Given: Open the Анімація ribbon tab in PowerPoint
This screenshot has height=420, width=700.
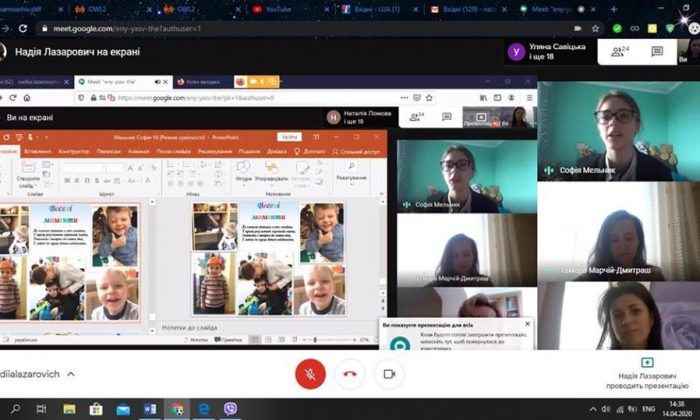Looking at the screenshot, I should pyautogui.click(x=137, y=151).
